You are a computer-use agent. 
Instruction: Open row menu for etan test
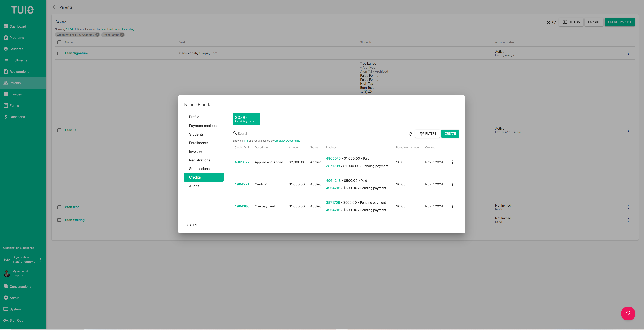tap(628, 207)
